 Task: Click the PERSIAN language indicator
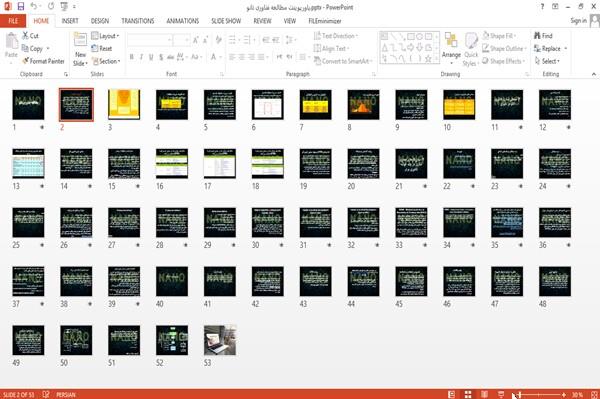(66, 394)
